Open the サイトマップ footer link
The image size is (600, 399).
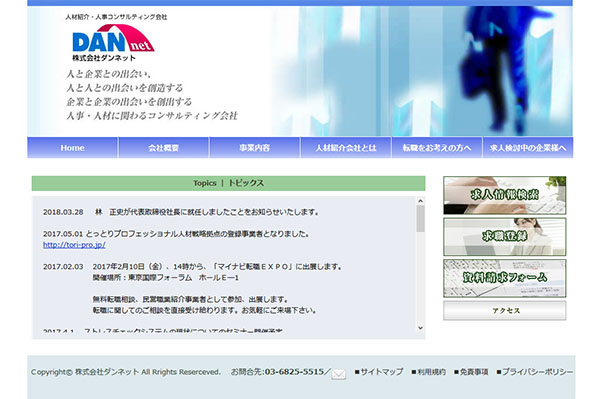[x=379, y=371]
